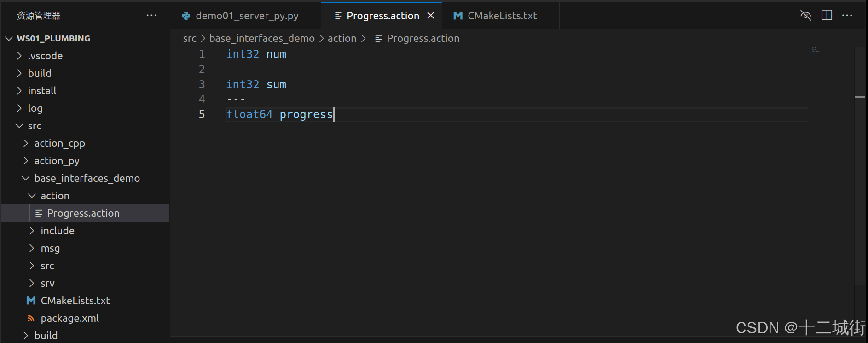
Task: Open the demo01_server_py.py Python file icon
Action: point(185,15)
